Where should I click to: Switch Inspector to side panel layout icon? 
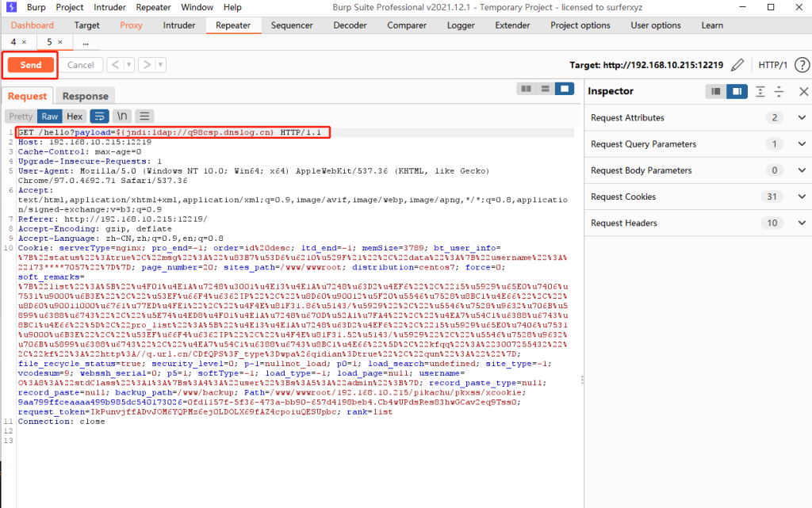point(737,92)
